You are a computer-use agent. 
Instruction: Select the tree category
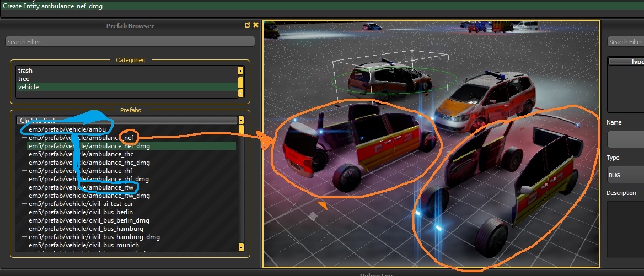(x=127, y=79)
